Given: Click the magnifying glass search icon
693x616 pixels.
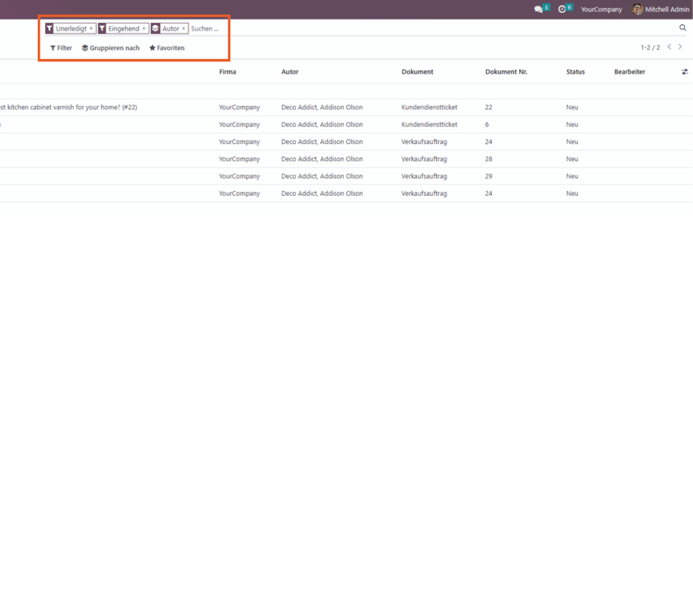Looking at the screenshot, I should pos(683,28).
